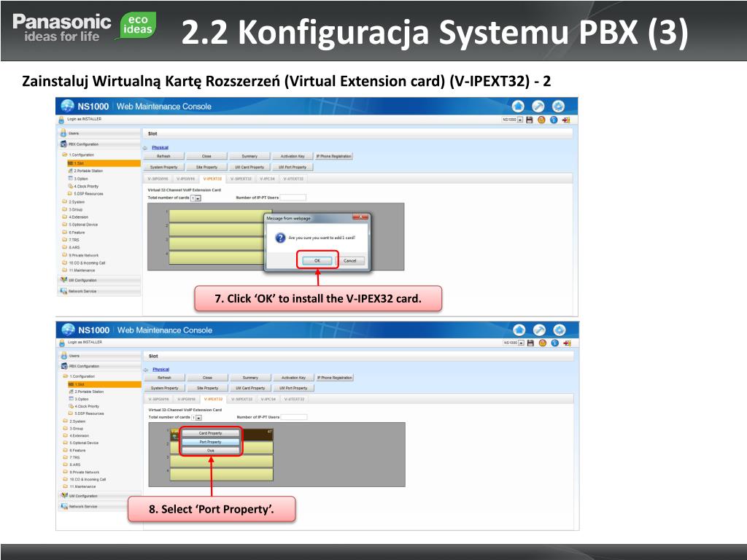Click Site Property in the Port Property console
The height and width of the screenshot is (560, 747).
click(207, 388)
